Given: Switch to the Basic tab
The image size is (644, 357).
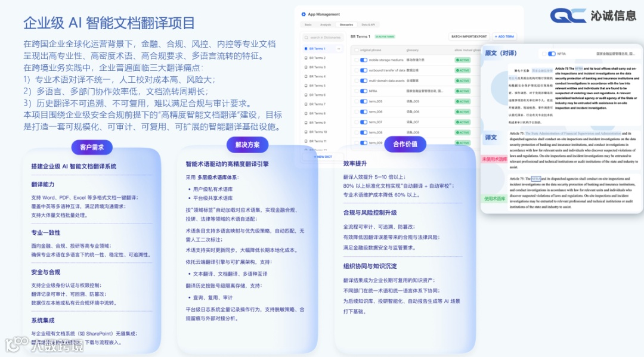Looking at the screenshot, I should [x=308, y=24].
